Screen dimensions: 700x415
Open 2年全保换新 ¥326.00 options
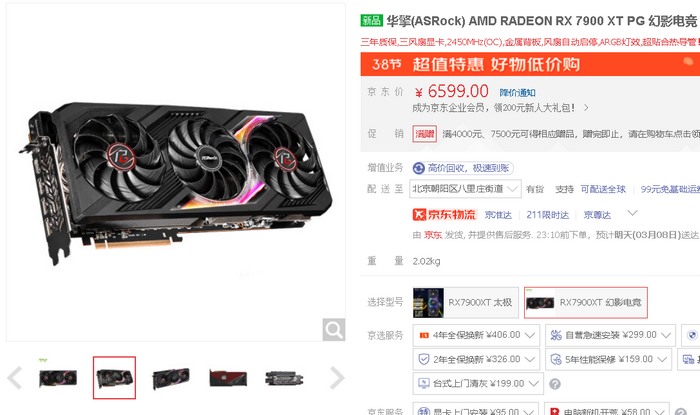(x=476, y=359)
